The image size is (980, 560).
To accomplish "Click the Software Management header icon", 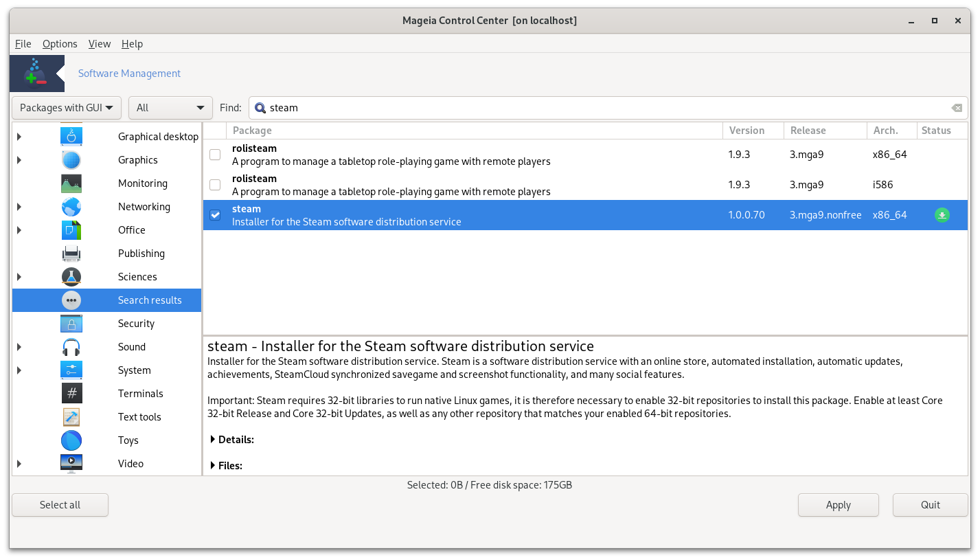I will pos(36,74).
